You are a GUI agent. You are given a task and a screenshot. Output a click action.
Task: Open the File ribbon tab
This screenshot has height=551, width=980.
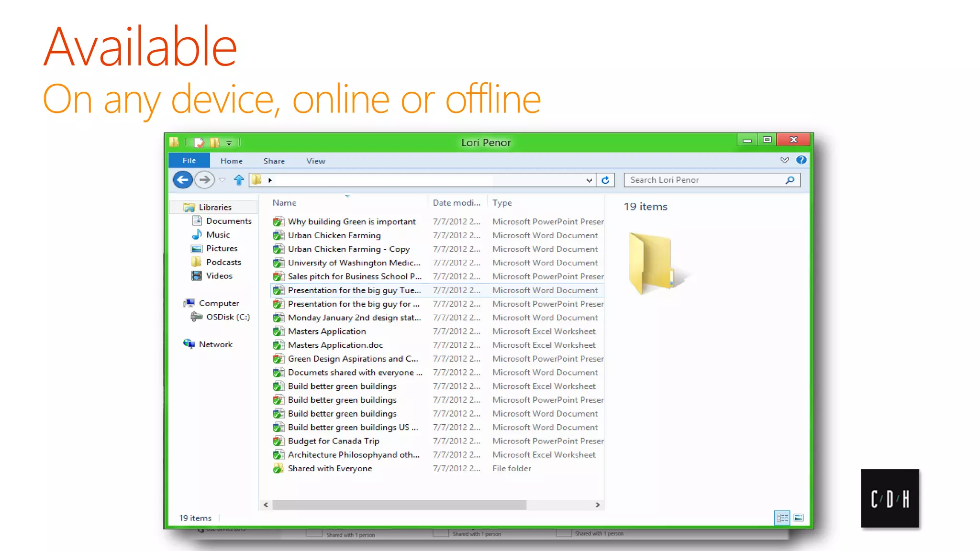[189, 161]
